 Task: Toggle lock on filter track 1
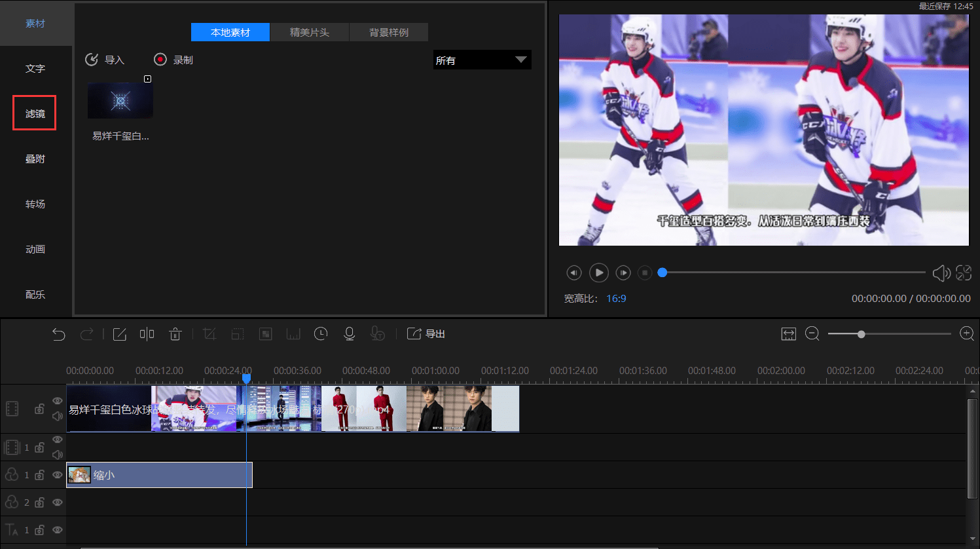pyautogui.click(x=39, y=475)
